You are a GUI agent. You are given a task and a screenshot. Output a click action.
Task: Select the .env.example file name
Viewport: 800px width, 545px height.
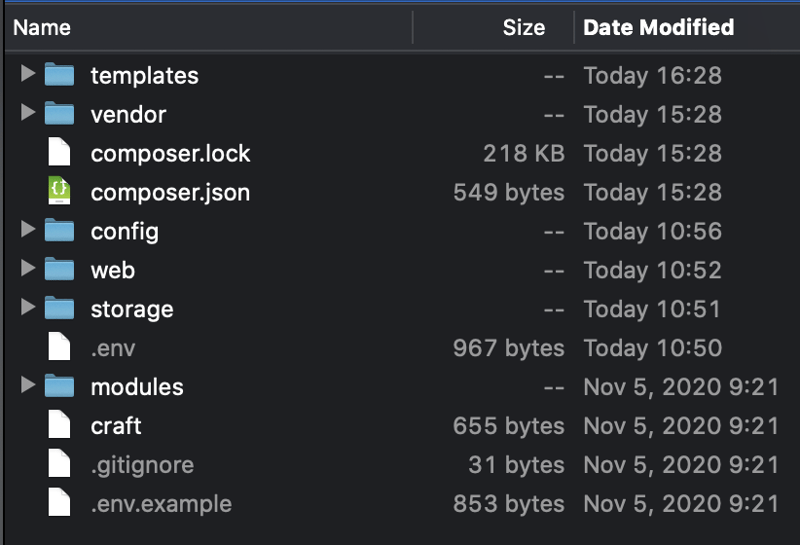point(161,504)
